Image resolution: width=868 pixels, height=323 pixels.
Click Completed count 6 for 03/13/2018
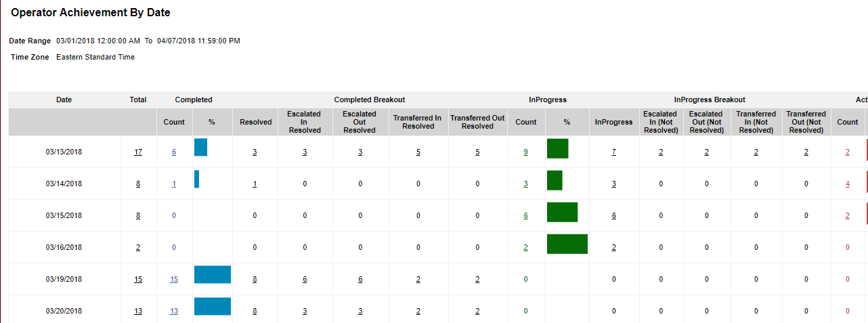(174, 152)
